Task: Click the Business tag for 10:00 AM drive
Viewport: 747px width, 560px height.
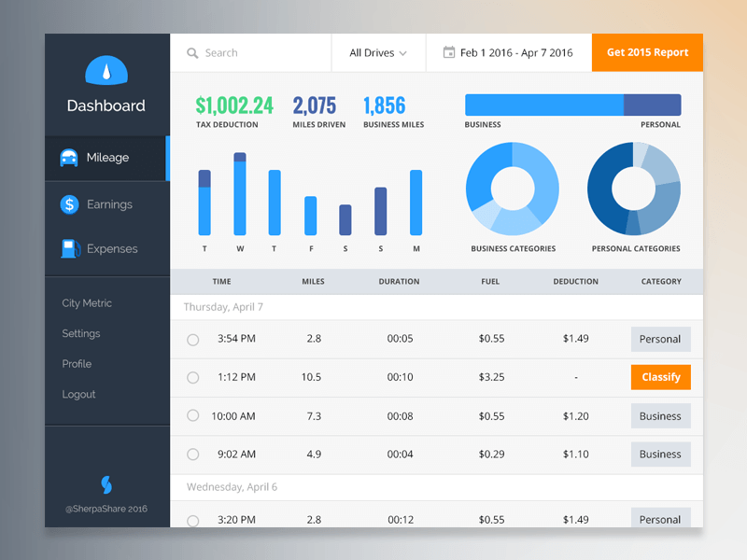Action: click(661, 415)
